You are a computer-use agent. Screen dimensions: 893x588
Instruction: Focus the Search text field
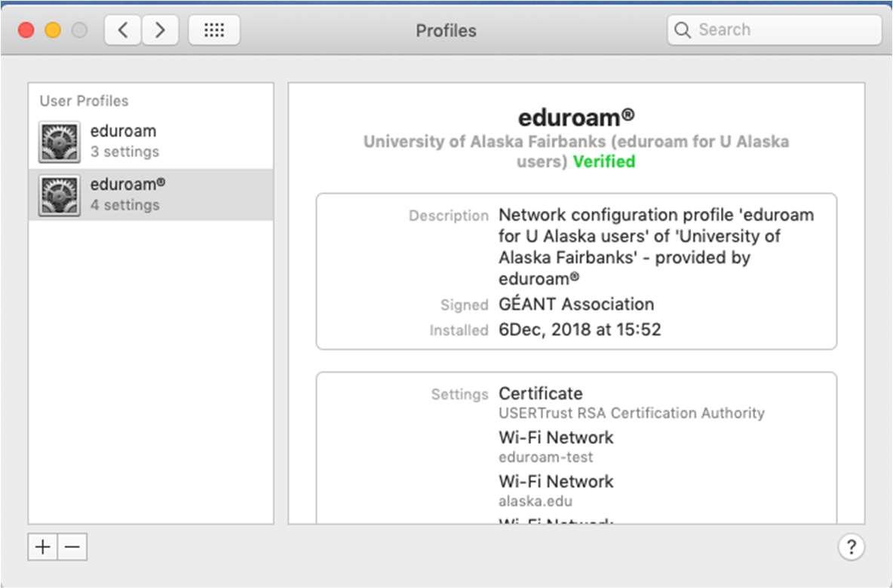pos(784,30)
